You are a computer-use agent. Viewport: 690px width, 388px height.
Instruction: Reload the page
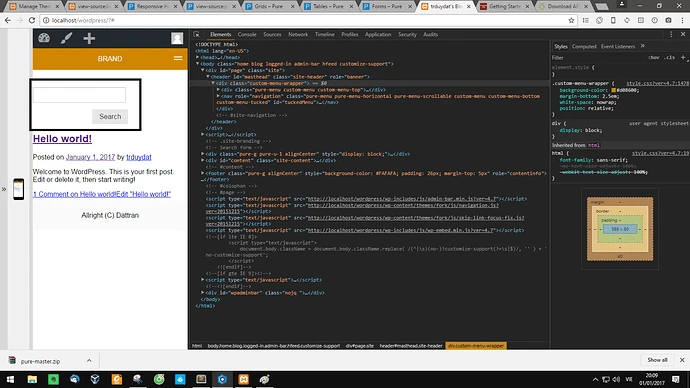point(32,20)
